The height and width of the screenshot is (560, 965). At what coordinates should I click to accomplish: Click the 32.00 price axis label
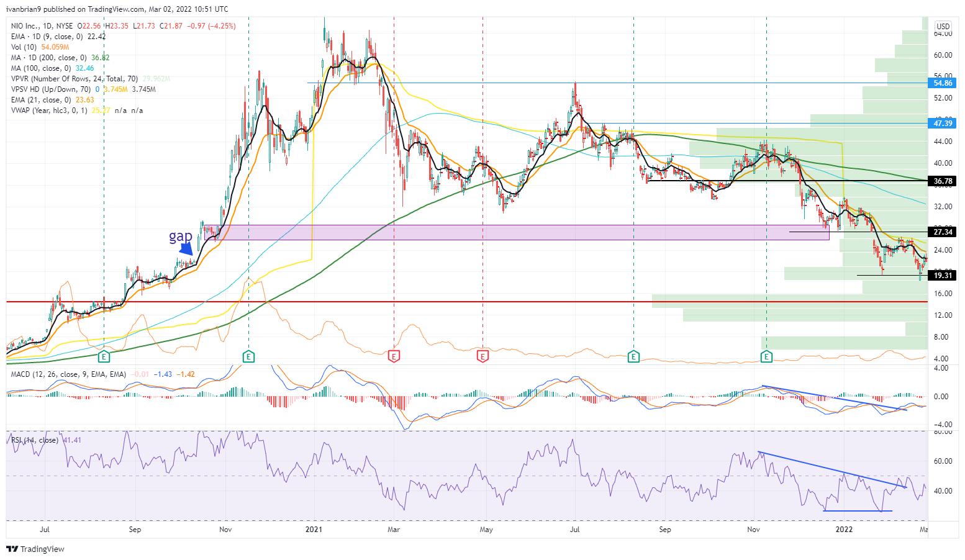[x=943, y=207]
